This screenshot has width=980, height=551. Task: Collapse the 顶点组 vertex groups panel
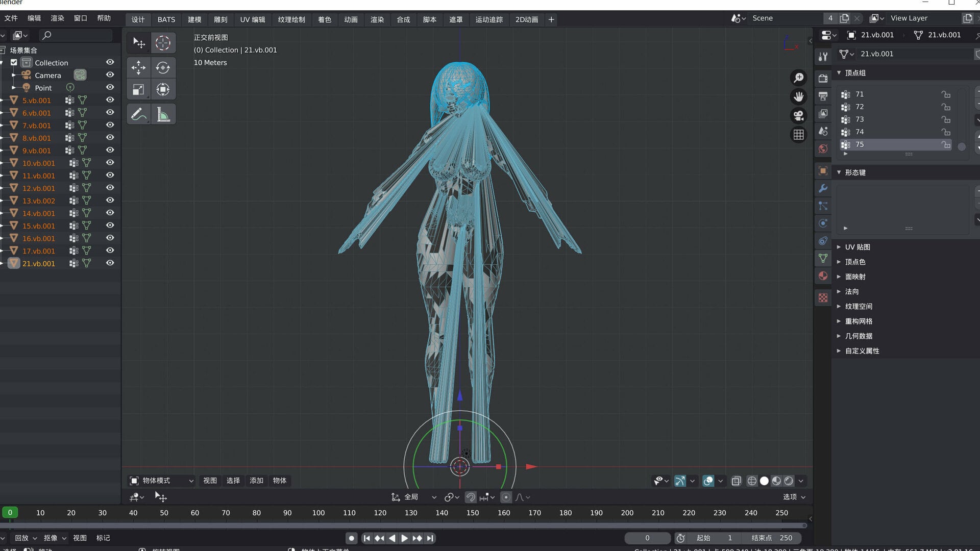click(855, 73)
